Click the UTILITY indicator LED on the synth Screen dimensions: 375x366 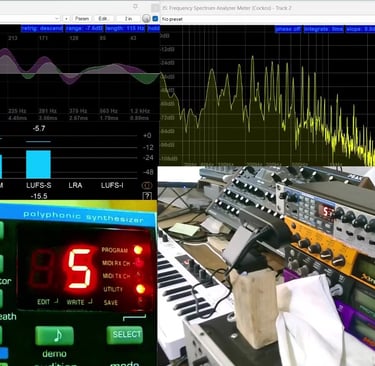tap(140, 289)
